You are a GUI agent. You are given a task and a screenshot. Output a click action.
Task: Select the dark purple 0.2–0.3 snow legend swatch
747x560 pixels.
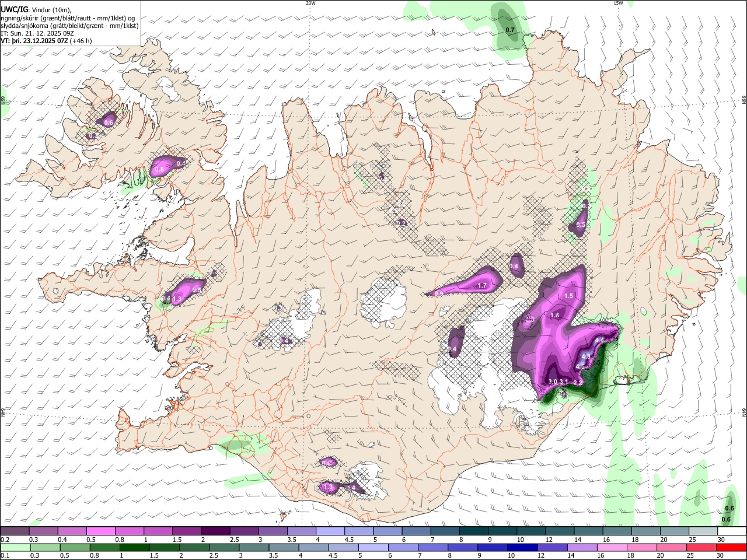point(15,531)
